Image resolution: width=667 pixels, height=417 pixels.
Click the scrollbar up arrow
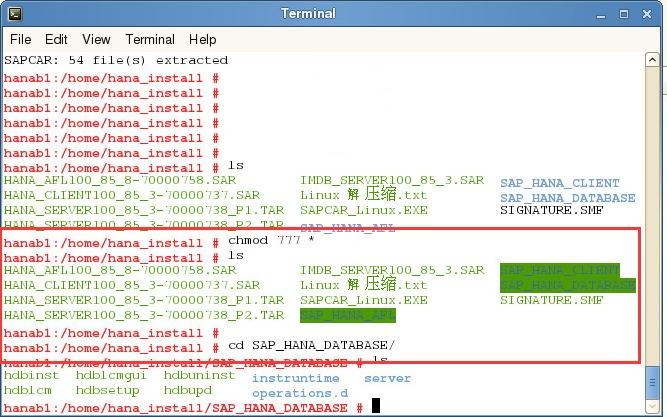pos(652,60)
